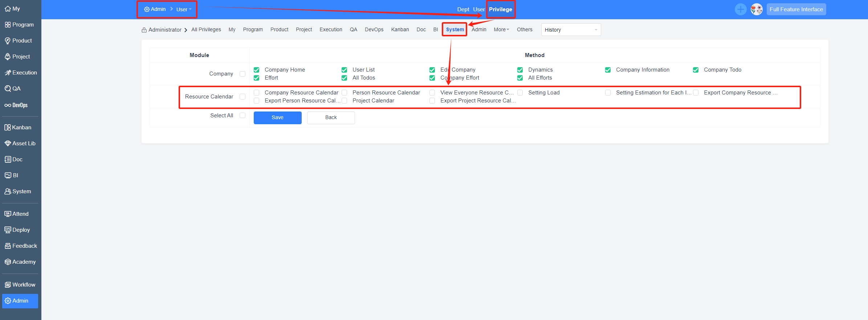This screenshot has height=320, width=868.
Task: Save the privilege settings
Action: pyautogui.click(x=277, y=118)
